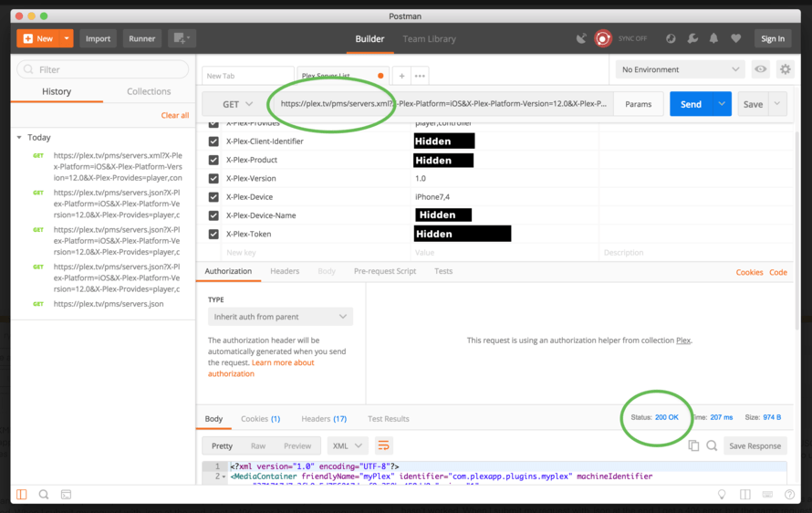Image resolution: width=812 pixels, height=513 pixels.
Task: Collapse the Today history group
Action: click(19, 137)
